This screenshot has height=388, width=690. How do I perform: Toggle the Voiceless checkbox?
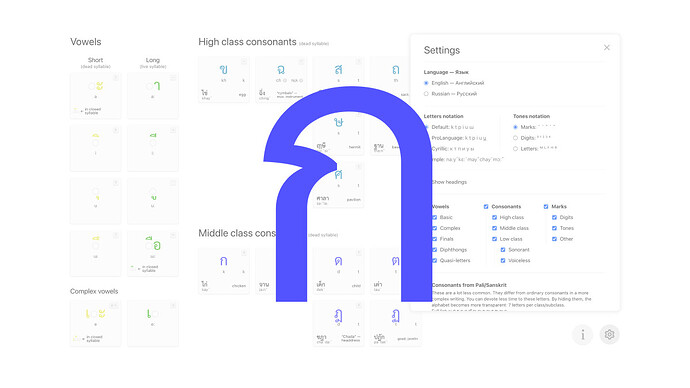[503, 260]
